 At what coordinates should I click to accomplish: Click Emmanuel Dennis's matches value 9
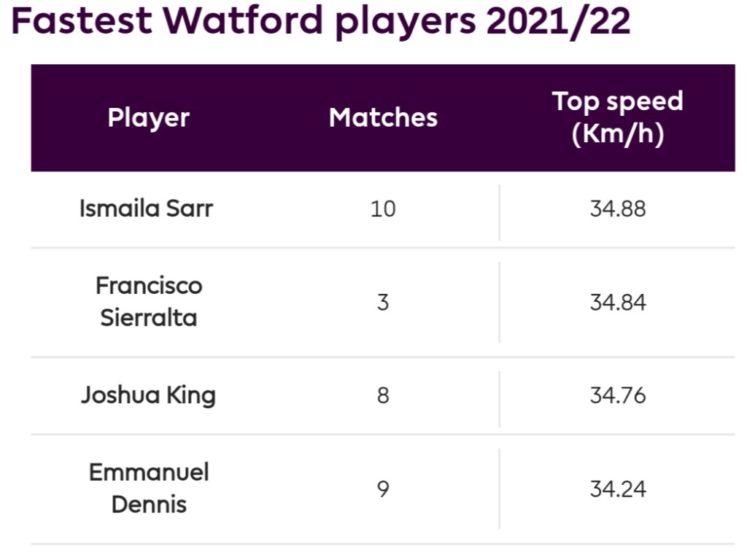pyautogui.click(x=383, y=489)
